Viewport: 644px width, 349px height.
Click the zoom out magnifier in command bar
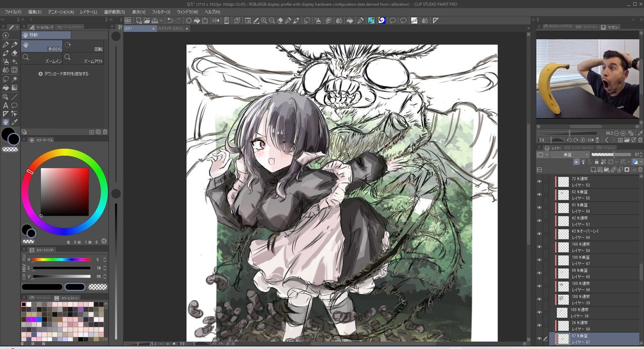272,20
